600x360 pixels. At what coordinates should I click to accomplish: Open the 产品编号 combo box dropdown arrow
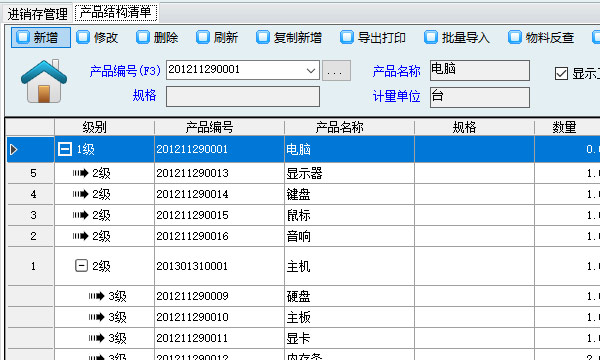click(311, 70)
